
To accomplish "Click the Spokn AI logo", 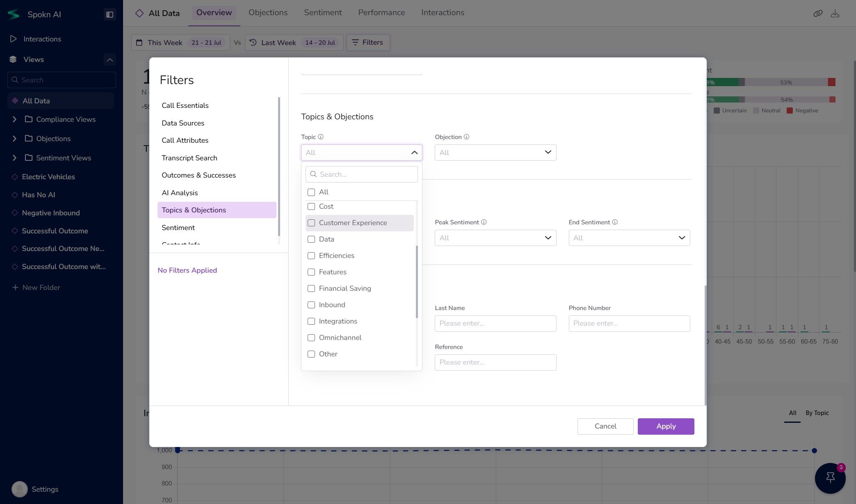I will (x=14, y=14).
